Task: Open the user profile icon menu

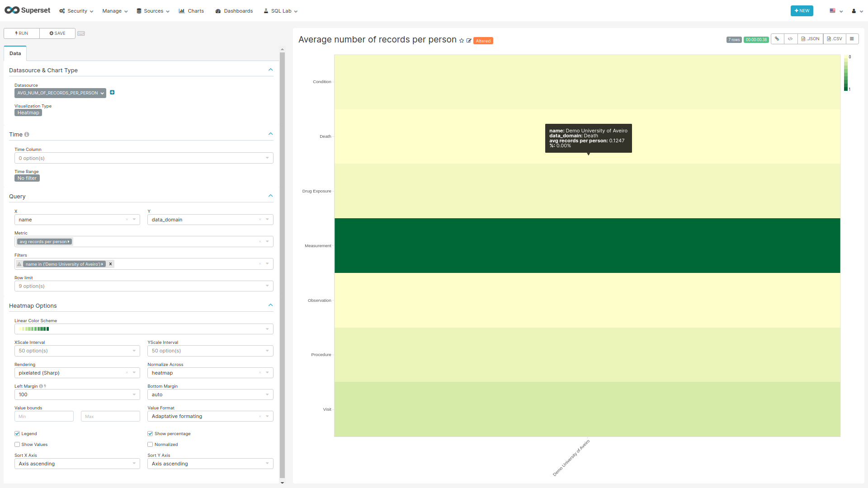Action: click(857, 11)
